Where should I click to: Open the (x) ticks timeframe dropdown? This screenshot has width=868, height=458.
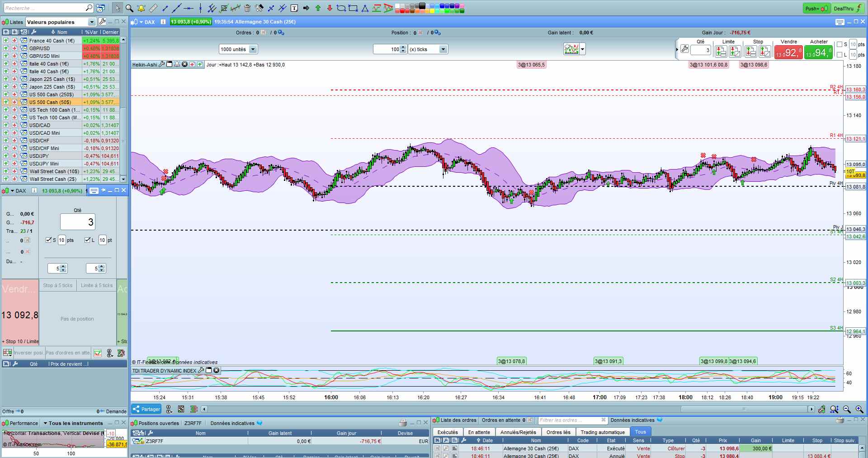coord(443,49)
